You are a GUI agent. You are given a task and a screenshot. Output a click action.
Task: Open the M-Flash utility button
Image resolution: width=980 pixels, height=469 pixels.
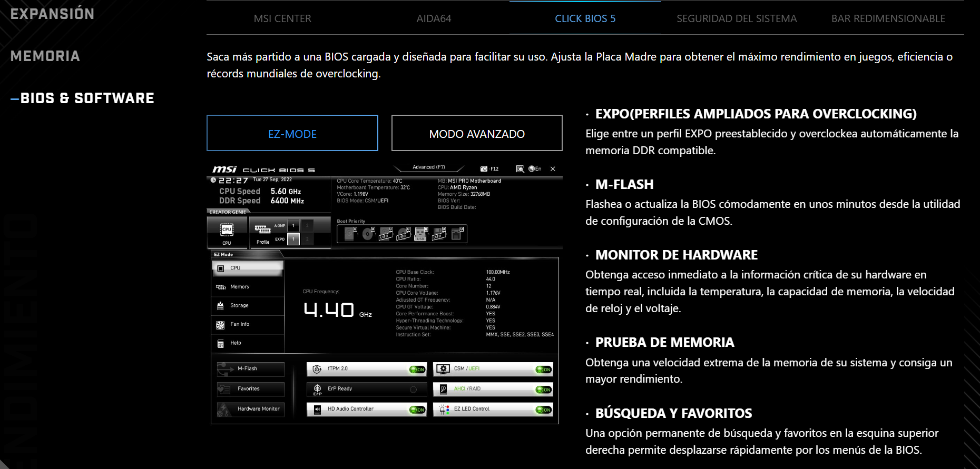coord(250,369)
